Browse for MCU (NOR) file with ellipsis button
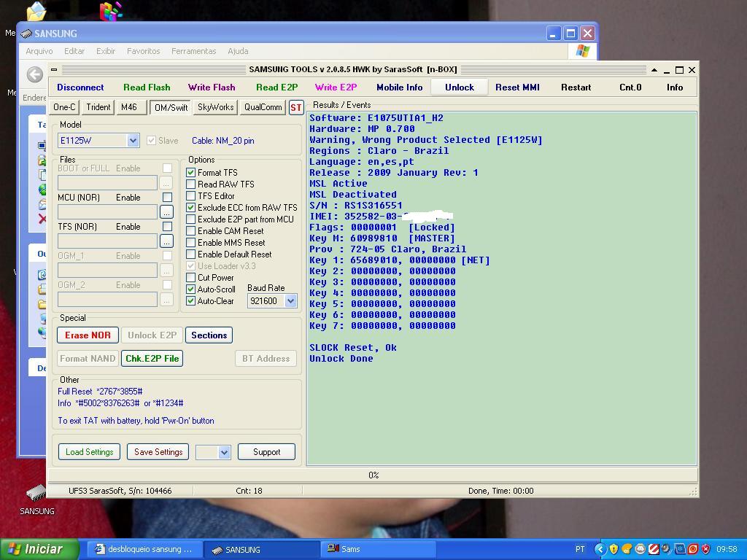 [x=166, y=212]
